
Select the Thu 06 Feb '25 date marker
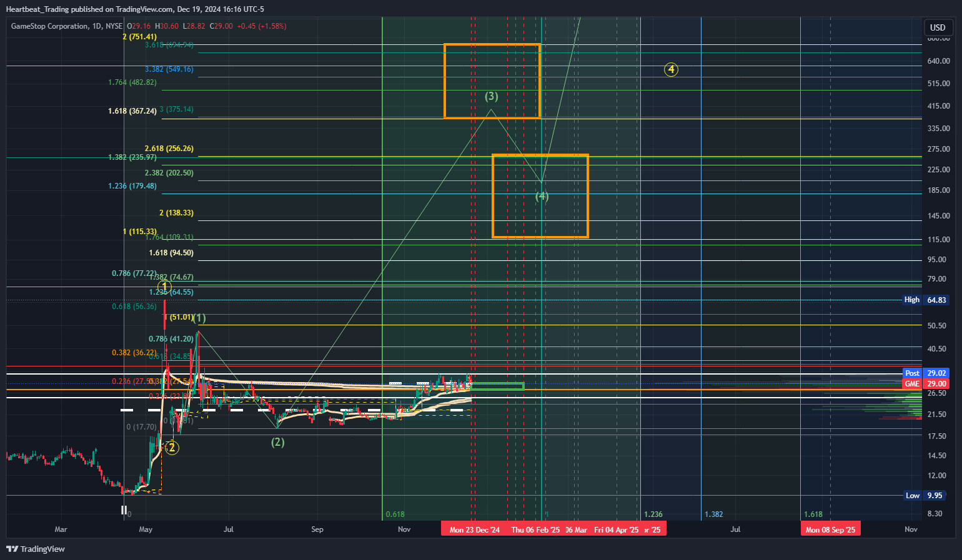[x=535, y=529]
